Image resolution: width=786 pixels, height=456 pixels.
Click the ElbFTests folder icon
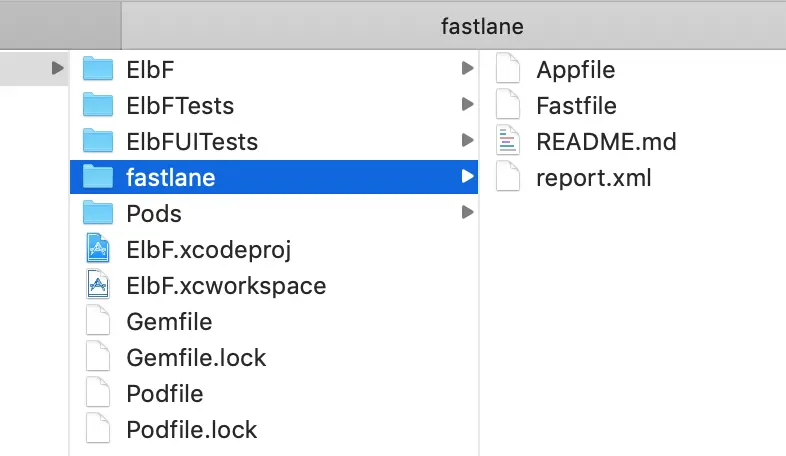pos(98,105)
